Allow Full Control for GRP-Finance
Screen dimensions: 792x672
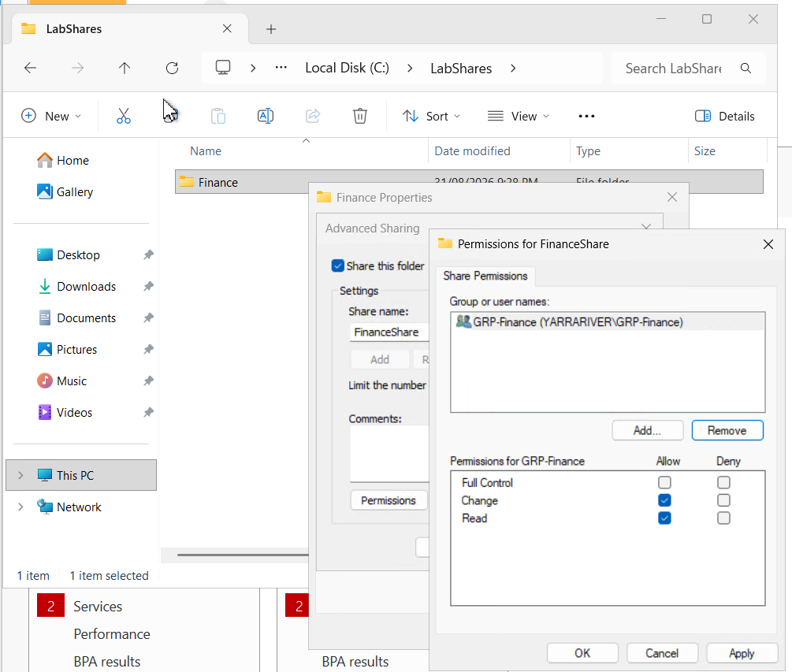(x=664, y=483)
